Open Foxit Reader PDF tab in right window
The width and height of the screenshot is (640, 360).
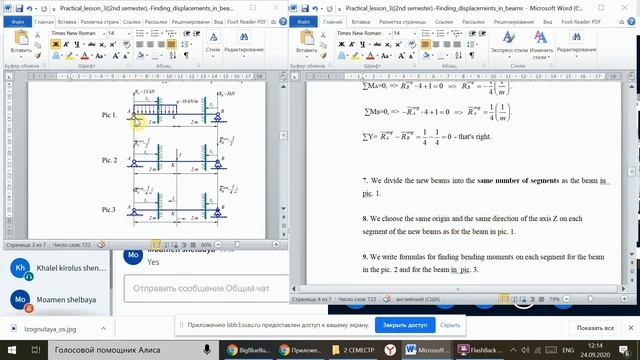tap(581, 22)
